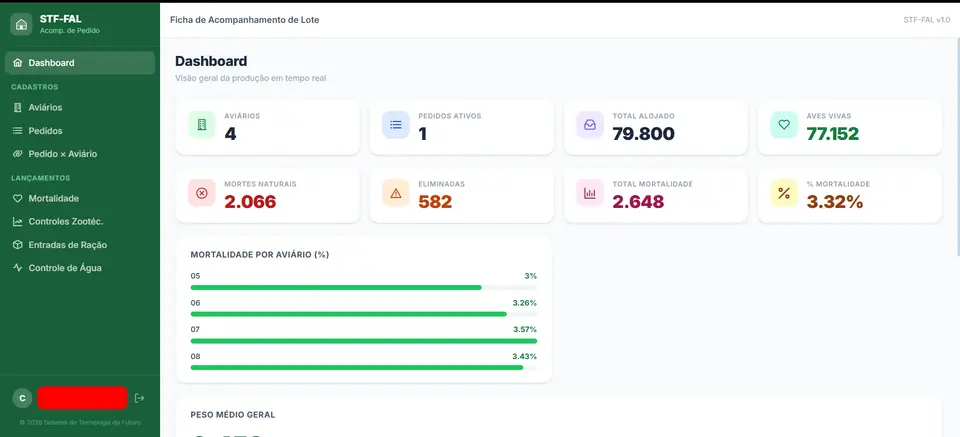Image resolution: width=960 pixels, height=437 pixels.
Task: Click the 3.57% label for aviário 07
Action: coord(525,329)
